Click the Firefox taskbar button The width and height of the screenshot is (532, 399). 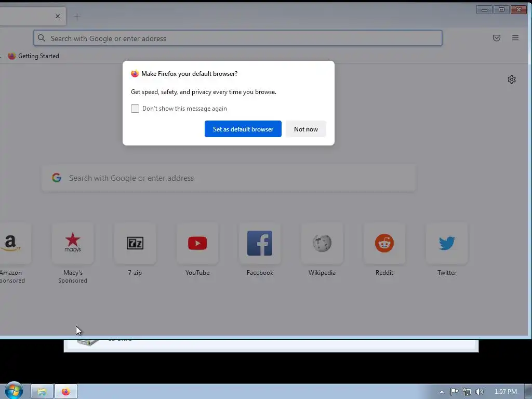[66, 392]
